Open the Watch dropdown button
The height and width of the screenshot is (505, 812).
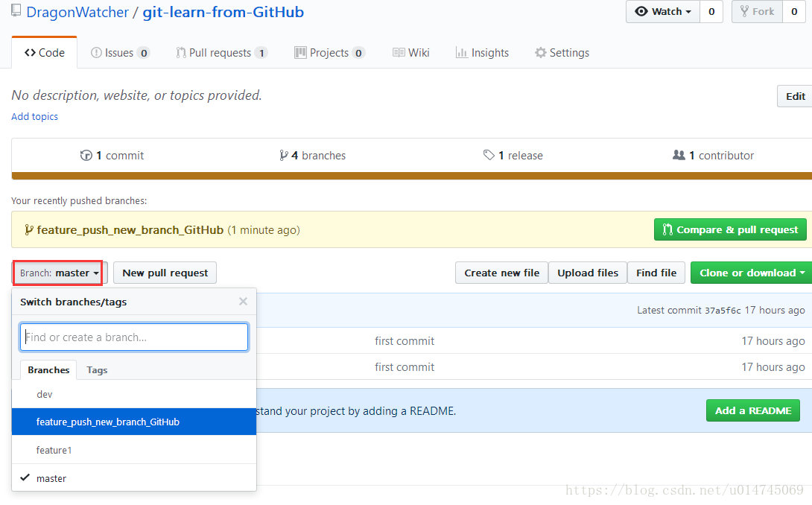point(663,11)
